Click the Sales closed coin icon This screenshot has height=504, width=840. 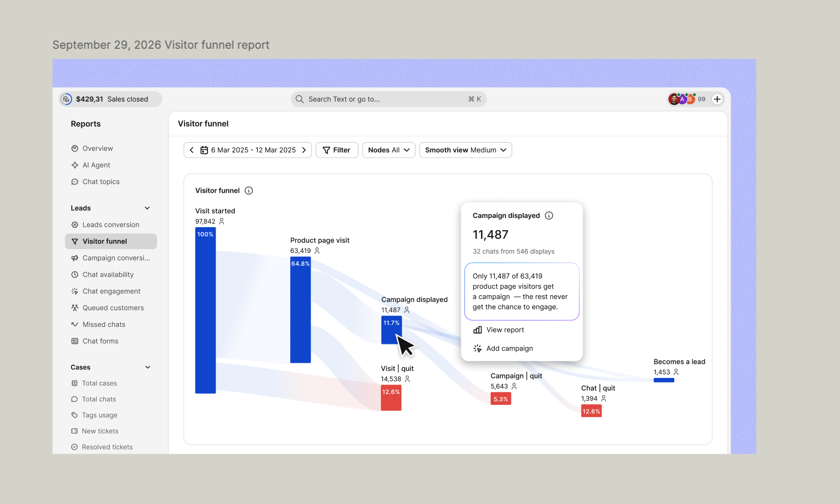coord(67,99)
